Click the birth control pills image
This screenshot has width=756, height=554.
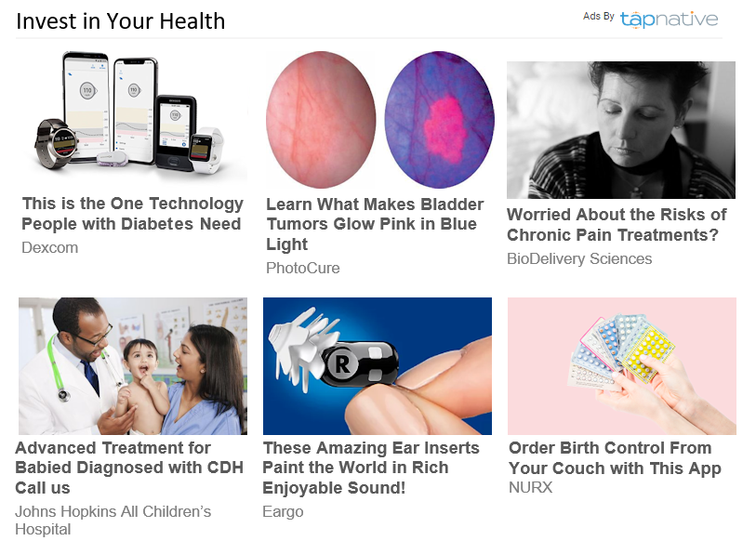[x=621, y=365]
